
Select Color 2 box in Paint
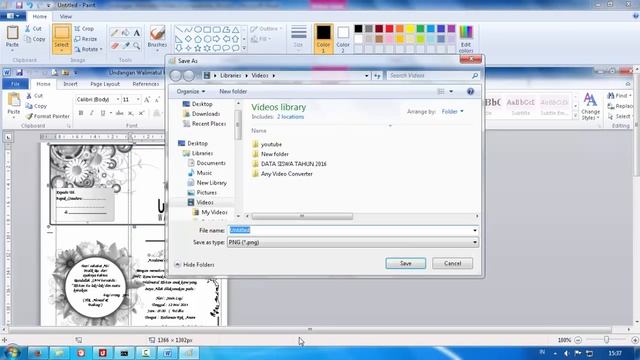click(343, 38)
